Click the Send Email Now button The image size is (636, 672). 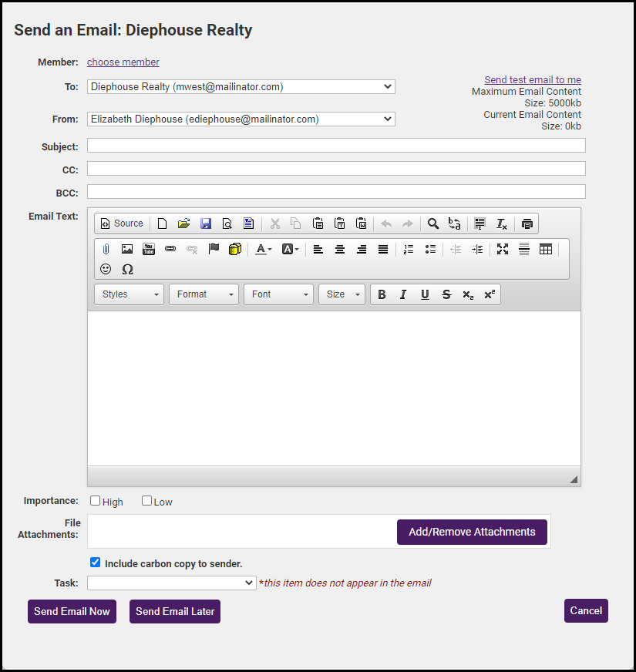tap(72, 611)
